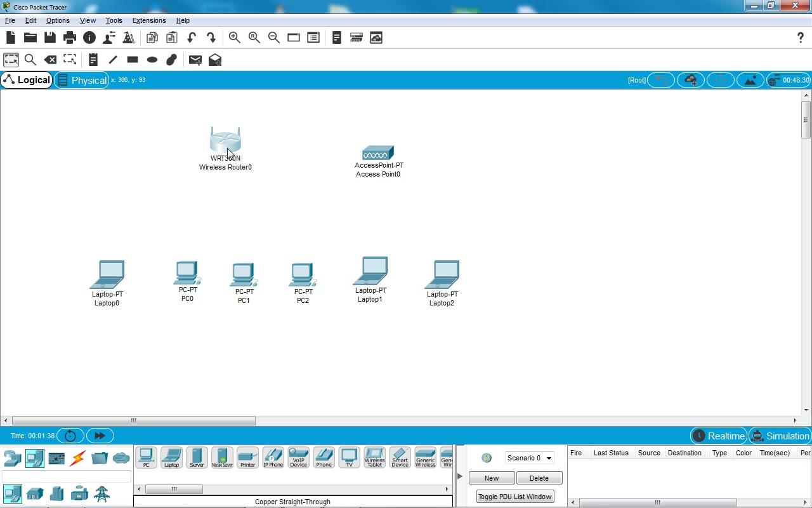Switch to Realtime mode
Viewport: 812px width, 508px height.
[x=719, y=436]
